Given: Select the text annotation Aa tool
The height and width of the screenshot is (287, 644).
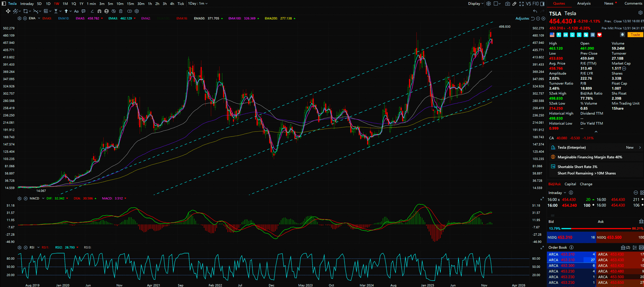Looking at the screenshot, I should pos(76,11).
